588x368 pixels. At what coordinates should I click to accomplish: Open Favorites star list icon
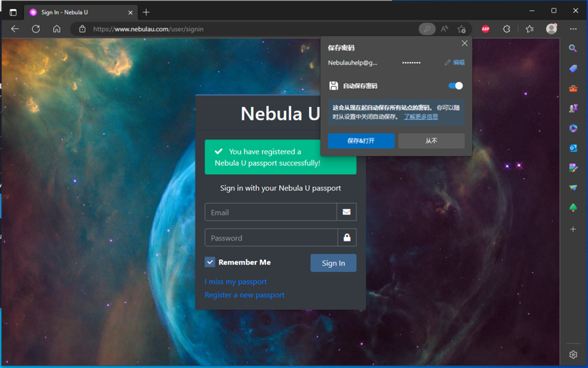(x=529, y=29)
